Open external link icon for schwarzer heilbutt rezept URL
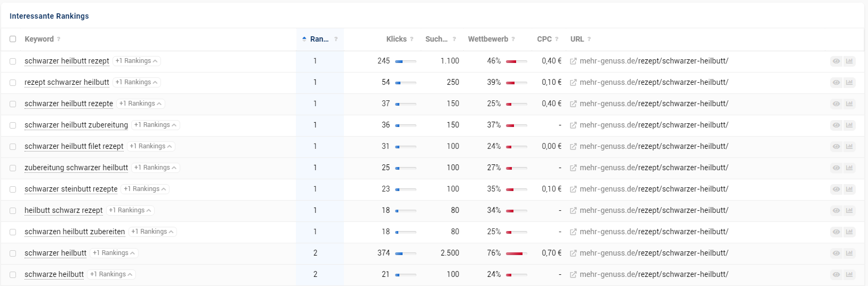 573,61
